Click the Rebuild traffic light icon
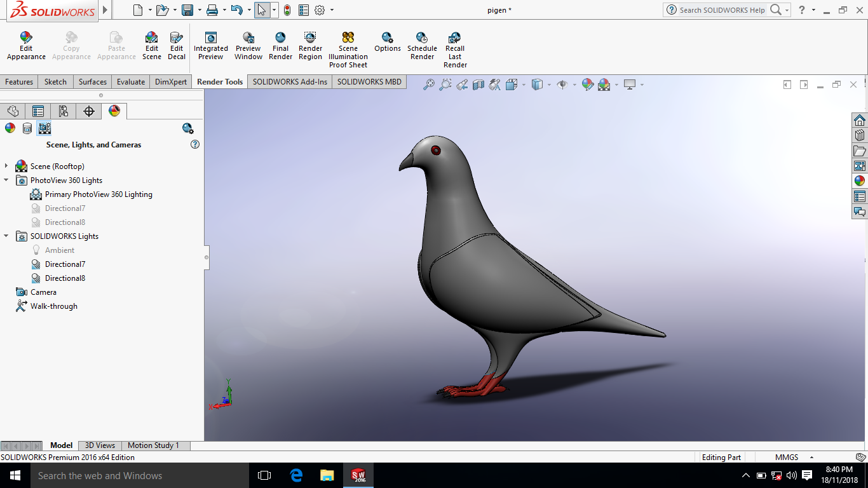Screen dimensions: 868x488 click(287, 10)
